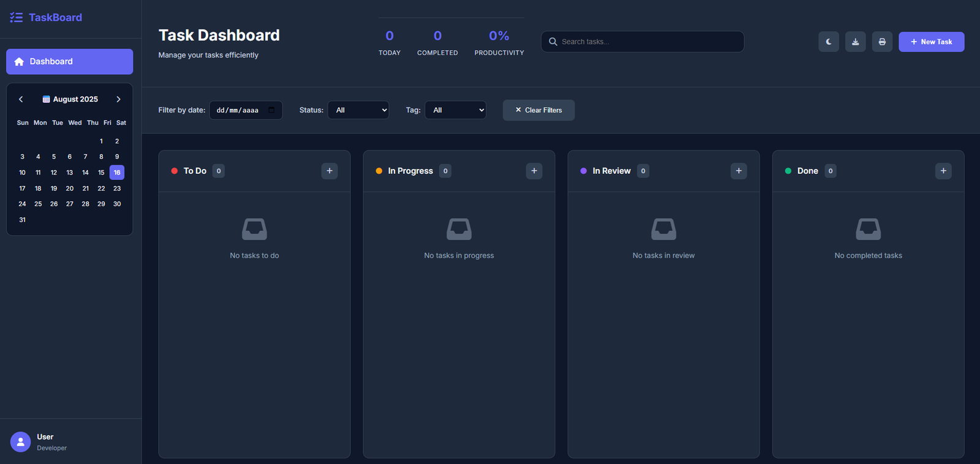Screen dimensions: 980x464
Task: Click the purple dot by In Review
Action: [x=584, y=171]
